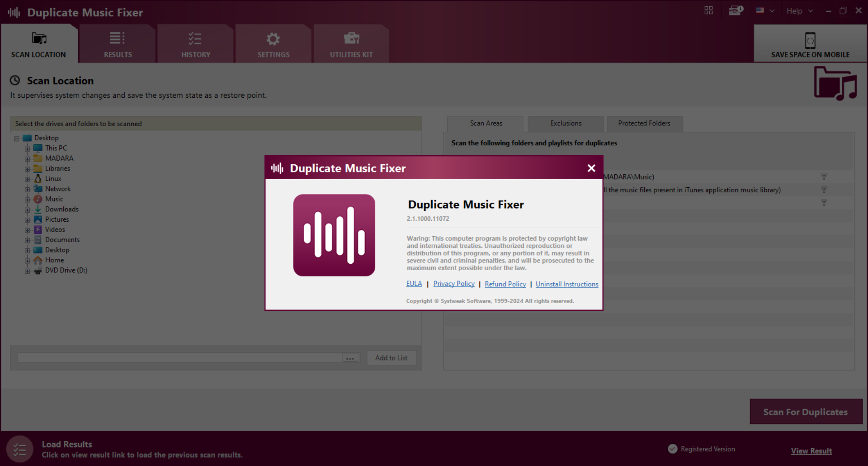Open the Settings tab
The height and width of the screenshot is (466, 868).
[273, 44]
